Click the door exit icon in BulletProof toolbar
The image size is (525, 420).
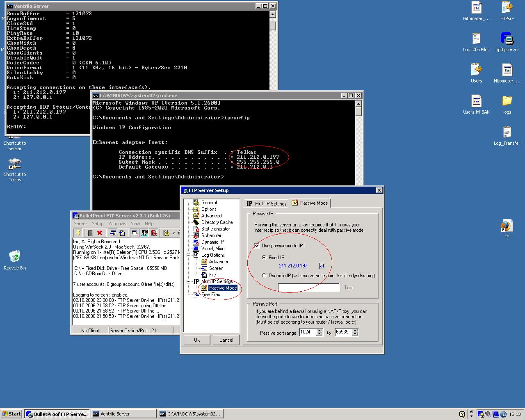pos(90,233)
